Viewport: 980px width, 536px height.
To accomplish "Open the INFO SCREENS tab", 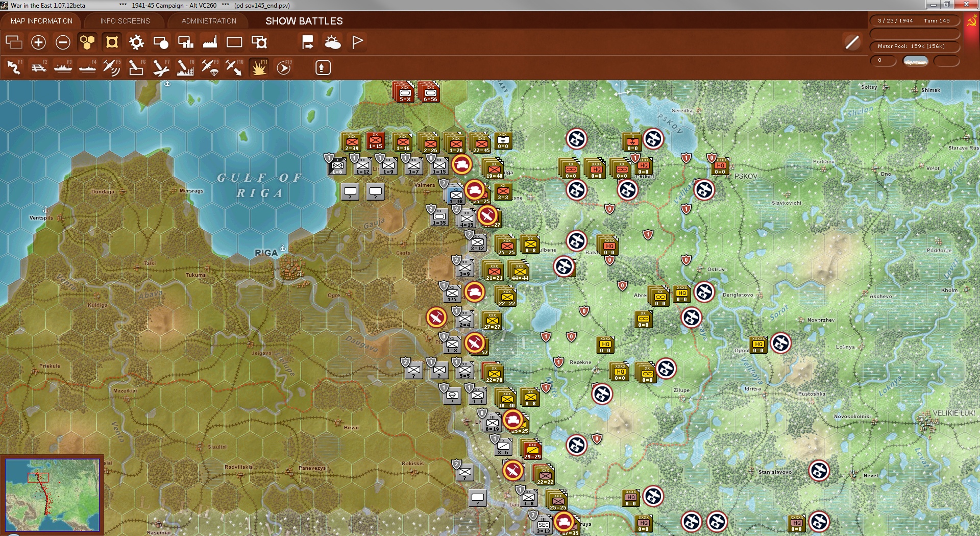I will (x=125, y=21).
